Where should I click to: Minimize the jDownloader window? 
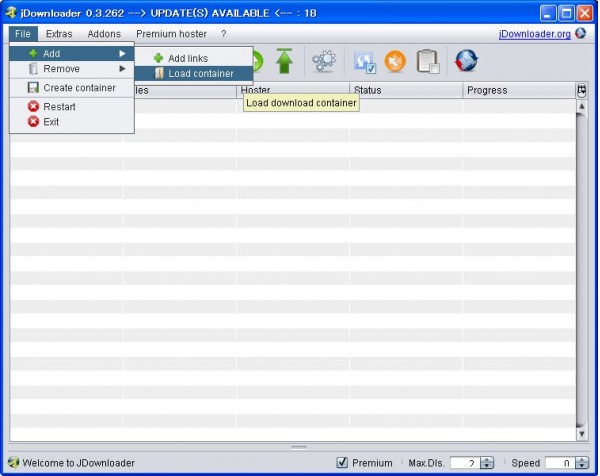coord(548,14)
